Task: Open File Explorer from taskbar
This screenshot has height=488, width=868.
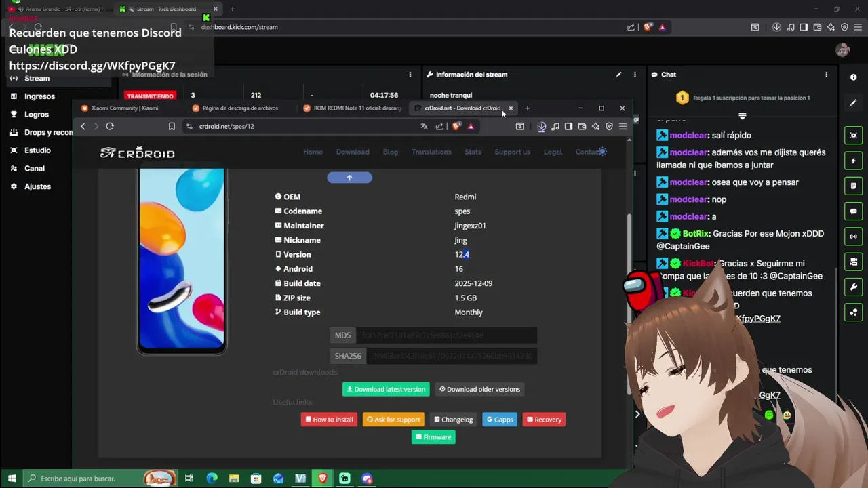Action: tap(233, 479)
